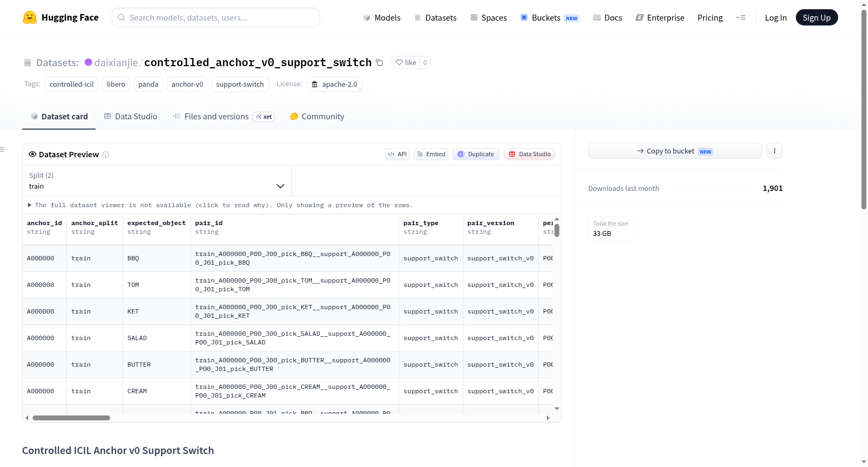Click the anchor_id column header

pyautogui.click(x=44, y=227)
